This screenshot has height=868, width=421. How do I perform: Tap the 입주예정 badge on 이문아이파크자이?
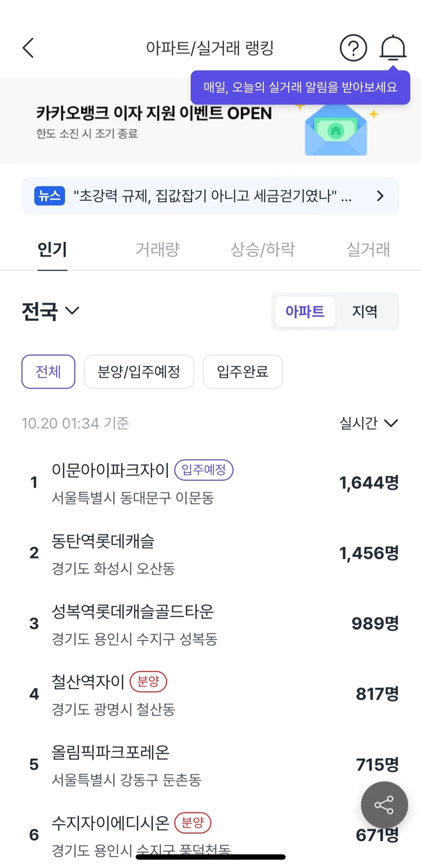click(x=204, y=470)
